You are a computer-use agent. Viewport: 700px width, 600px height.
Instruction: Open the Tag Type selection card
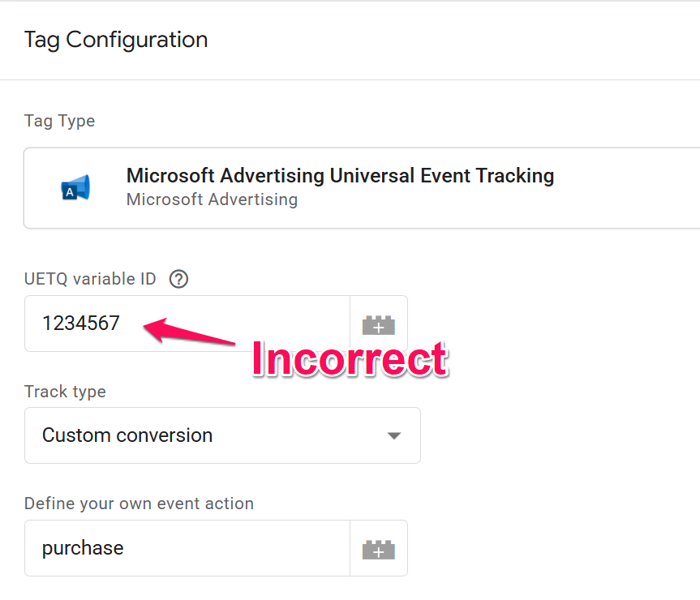coord(362,188)
